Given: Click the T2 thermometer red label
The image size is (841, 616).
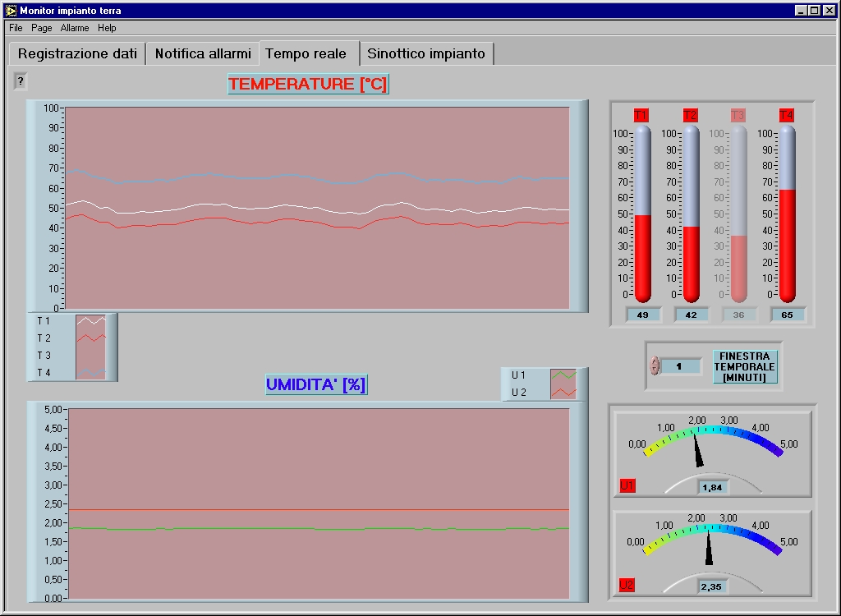Looking at the screenshot, I should tap(690, 115).
